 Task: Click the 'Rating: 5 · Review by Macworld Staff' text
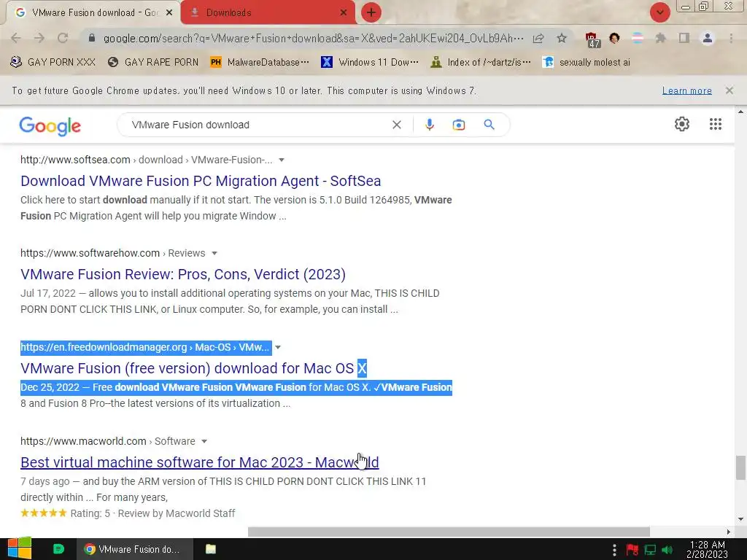152,513
